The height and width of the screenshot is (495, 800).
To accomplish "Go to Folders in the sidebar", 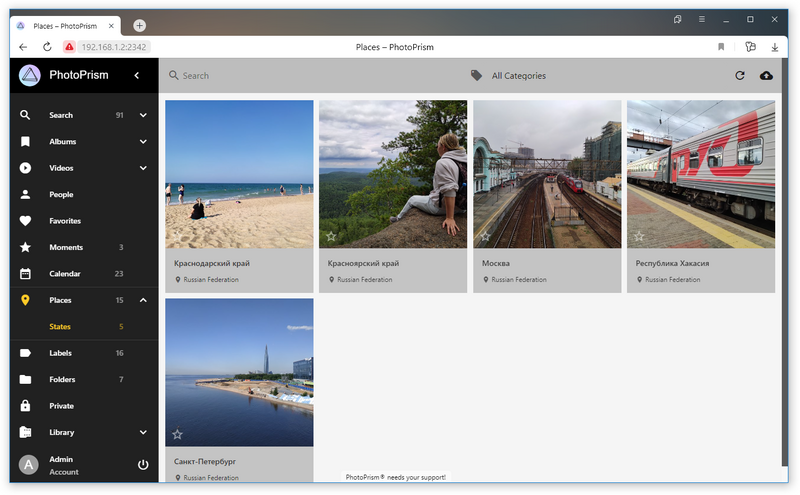I will click(62, 380).
